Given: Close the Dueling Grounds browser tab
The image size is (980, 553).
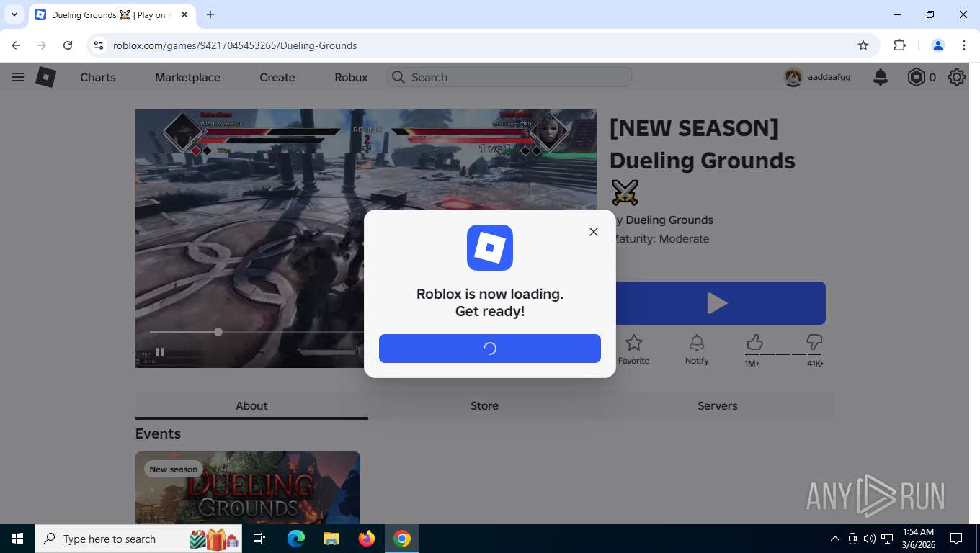Looking at the screenshot, I should point(184,14).
